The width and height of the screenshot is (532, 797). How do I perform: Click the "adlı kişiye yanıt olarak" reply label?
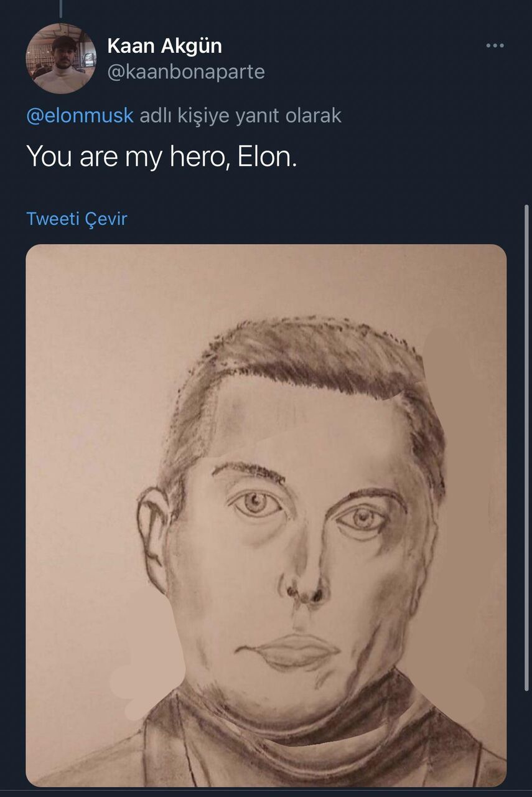pos(240,116)
